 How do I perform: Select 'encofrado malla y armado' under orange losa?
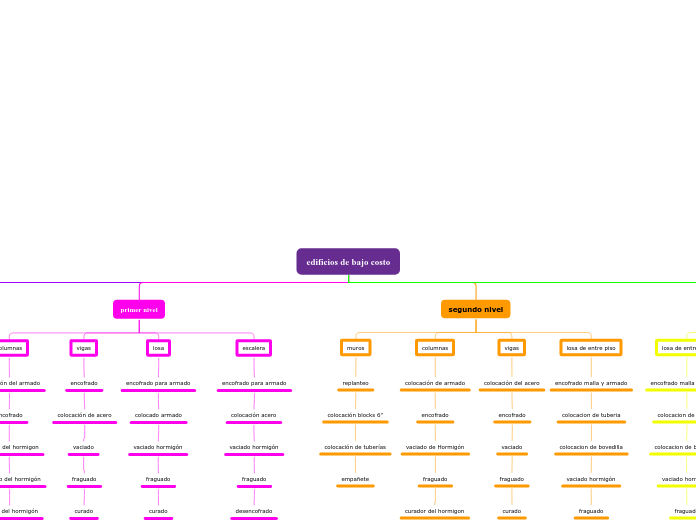(591, 383)
